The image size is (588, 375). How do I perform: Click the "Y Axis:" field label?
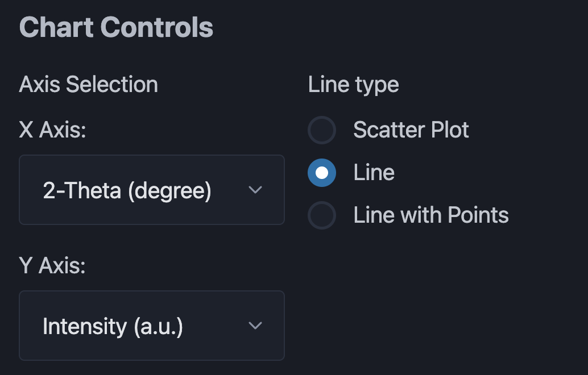(x=52, y=266)
